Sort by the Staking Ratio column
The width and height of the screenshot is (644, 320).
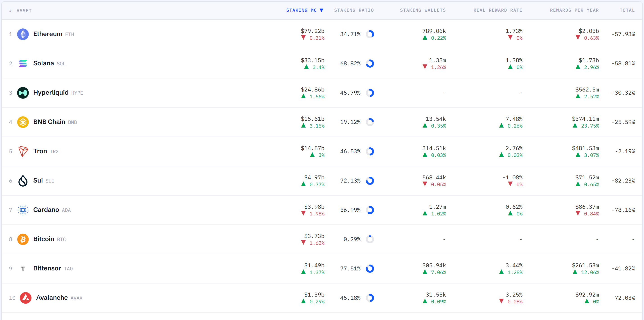coord(354,10)
